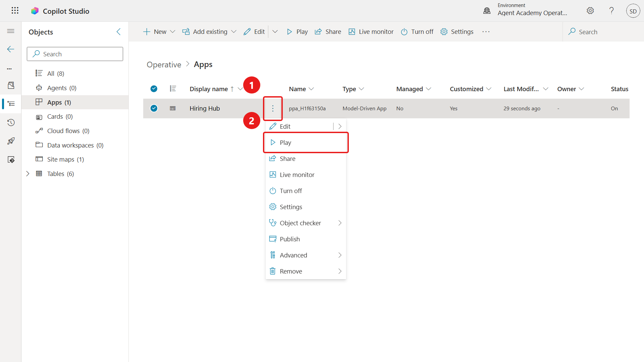Choose Turn off from the context menu
The image size is (644, 362).
(x=306, y=191)
